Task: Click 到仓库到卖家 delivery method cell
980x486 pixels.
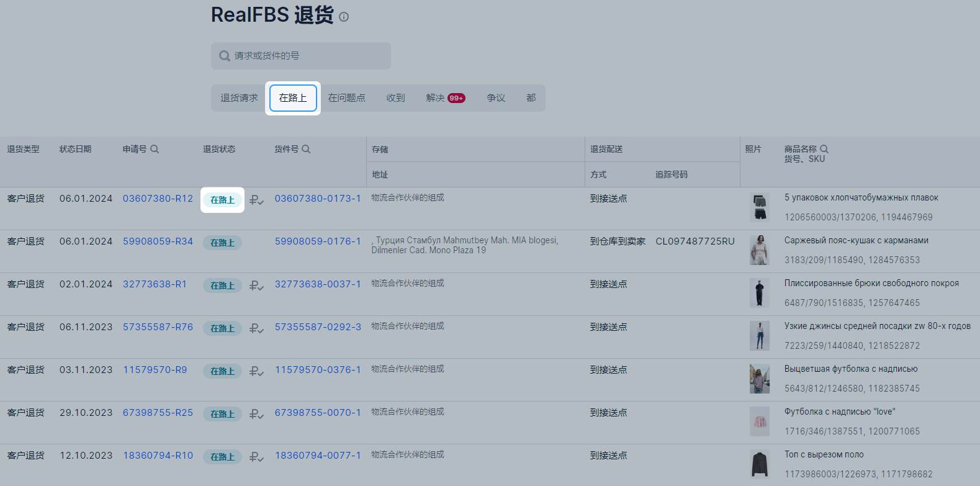Action: click(618, 241)
